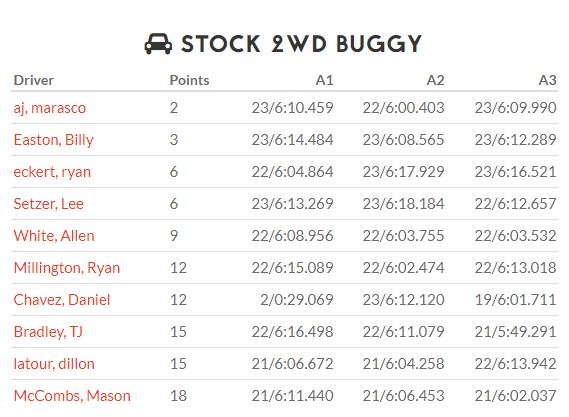Screen dimensions: 569x417
Task: Click the A2 column header
Action: pyautogui.click(x=435, y=80)
